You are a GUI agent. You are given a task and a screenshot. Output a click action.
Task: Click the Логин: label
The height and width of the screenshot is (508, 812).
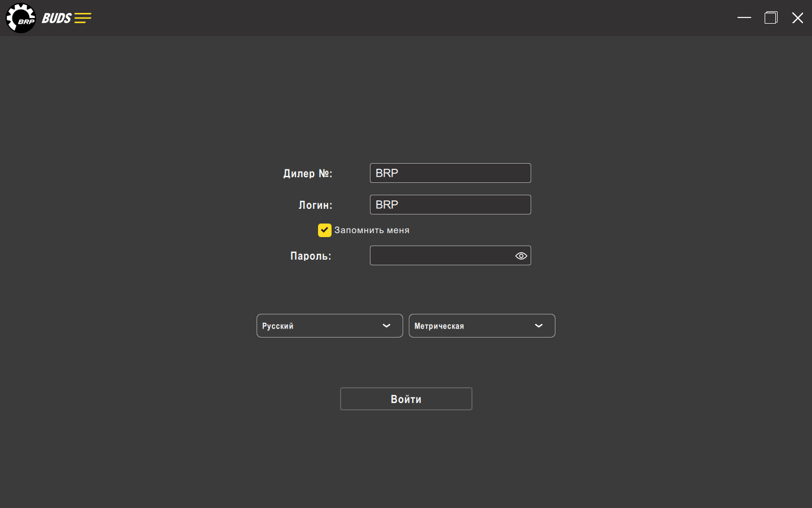click(316, 205)
